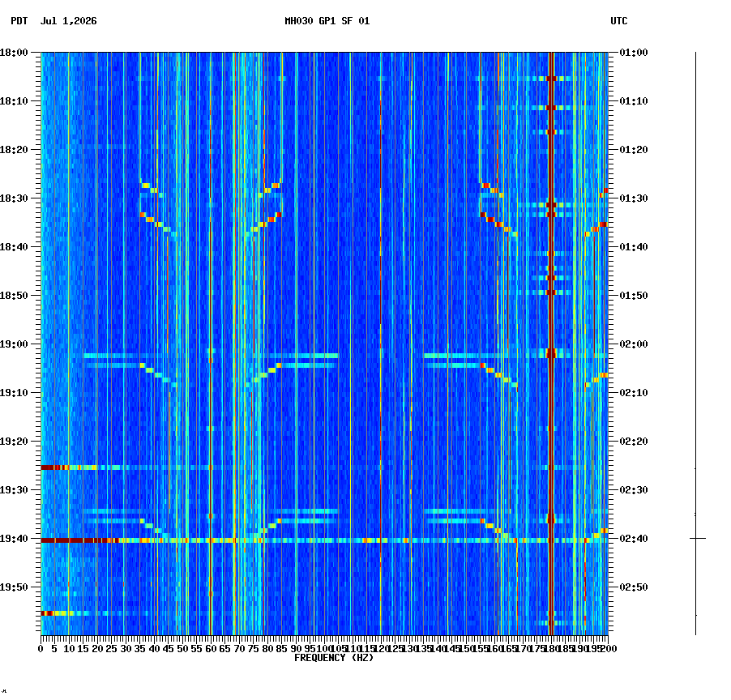731x700 pixels.
Task: Click the 02:50 UTC time label
Action: point(634,587)
